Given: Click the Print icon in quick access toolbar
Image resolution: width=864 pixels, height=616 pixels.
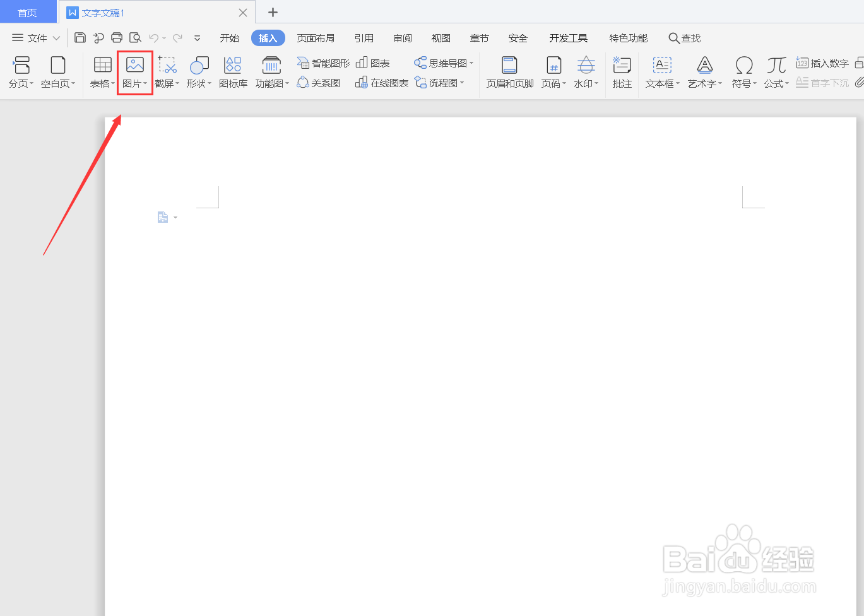Looking at the screenshot, I should click(x=117, y=38).
